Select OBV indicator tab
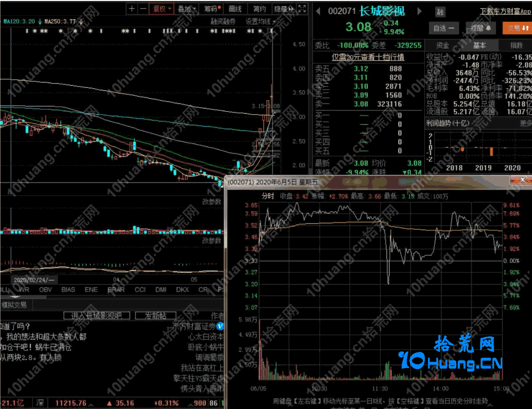The image size is (532, 409). 46,290
